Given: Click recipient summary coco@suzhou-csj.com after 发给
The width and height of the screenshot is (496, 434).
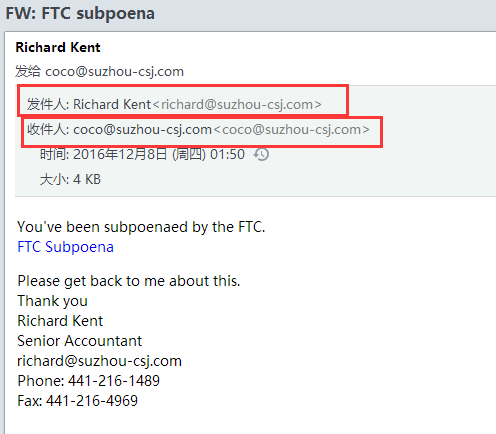Looking at the screenshot, I should tap(114, 72).
